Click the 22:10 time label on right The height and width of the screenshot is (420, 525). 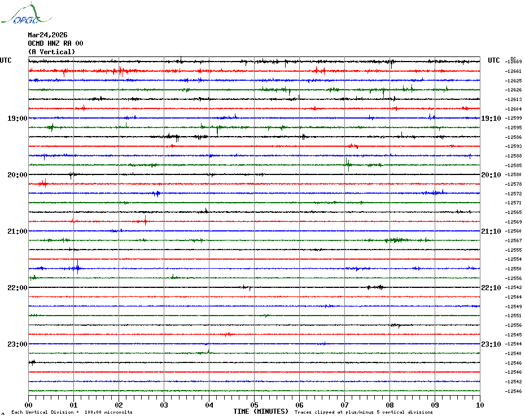point(490,288)
